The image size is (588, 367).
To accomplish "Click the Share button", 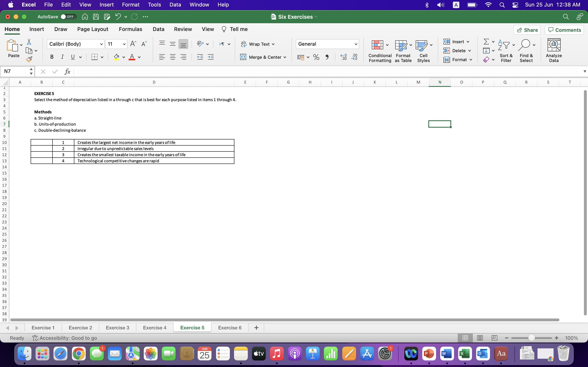I will tap(527, 30).
